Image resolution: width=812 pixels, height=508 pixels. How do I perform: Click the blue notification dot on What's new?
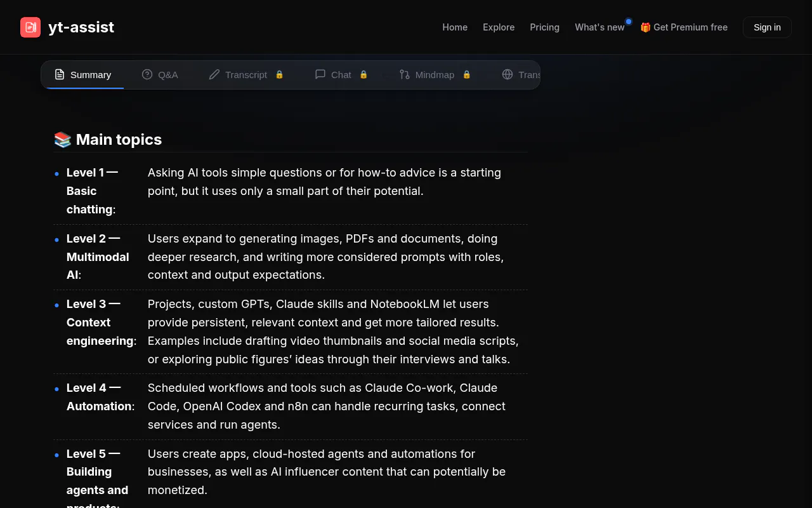(x=629, y=22)
